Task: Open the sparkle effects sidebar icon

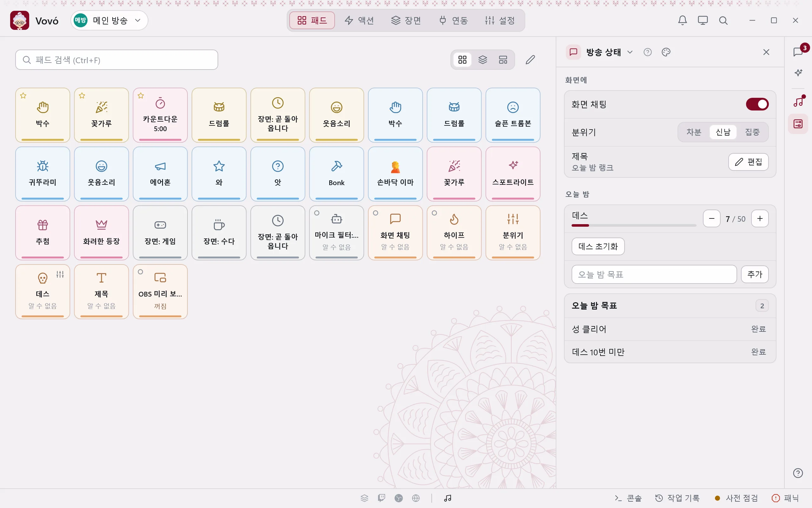Action: [798, 72]
